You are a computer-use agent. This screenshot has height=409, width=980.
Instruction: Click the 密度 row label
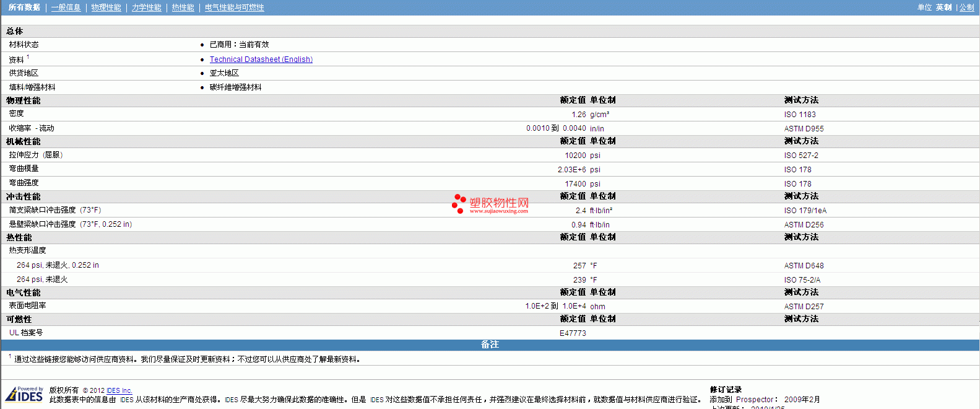pyautogui.click(x=16, y=113)
